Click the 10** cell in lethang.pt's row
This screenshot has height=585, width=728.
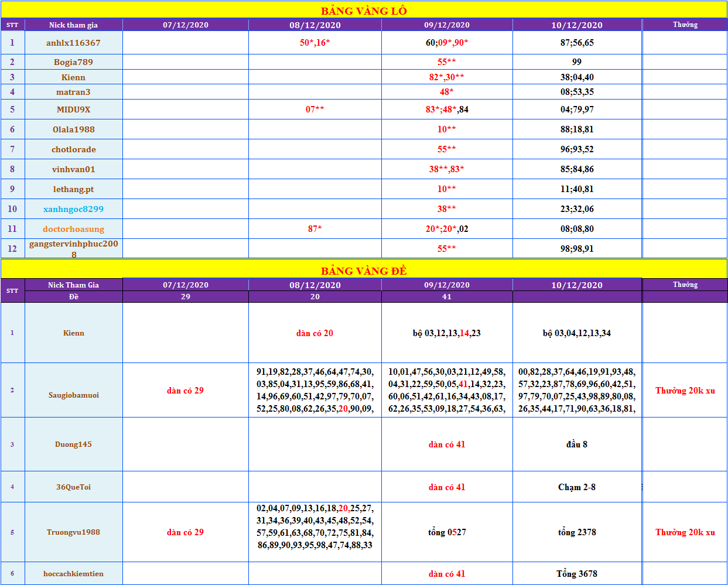coord(447,189)
